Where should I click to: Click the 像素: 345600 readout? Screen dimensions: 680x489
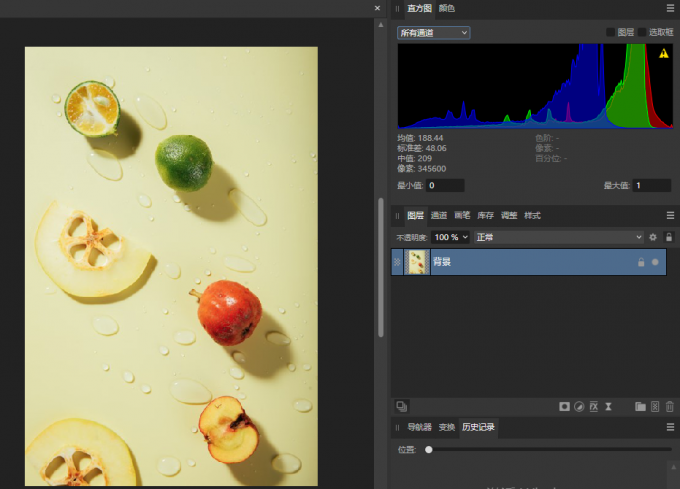pyautogui.click(x=422, y=169)
